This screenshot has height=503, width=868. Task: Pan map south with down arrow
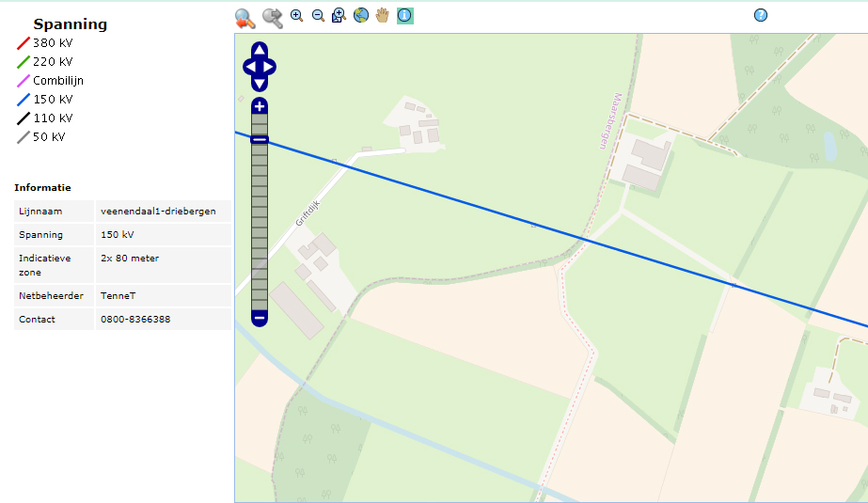click(260, 84)
